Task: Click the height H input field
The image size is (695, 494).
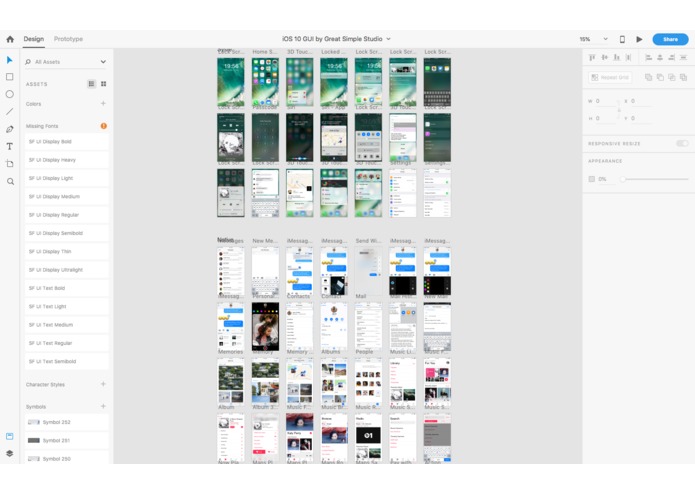Action: (x=605, y=118)
